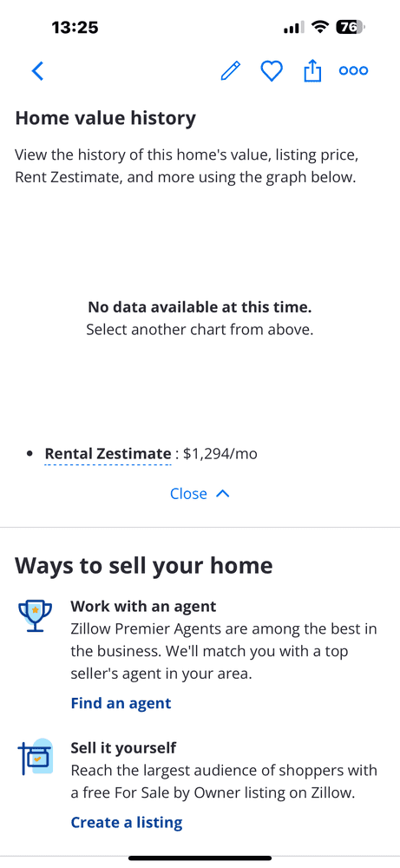Viewport: 400px width, 868px height.
Task: Tap the No data available message
Action: (x=200, y=306)
